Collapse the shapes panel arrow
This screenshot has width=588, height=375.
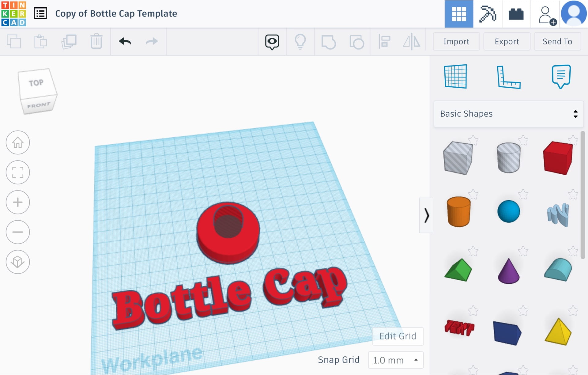426,215
